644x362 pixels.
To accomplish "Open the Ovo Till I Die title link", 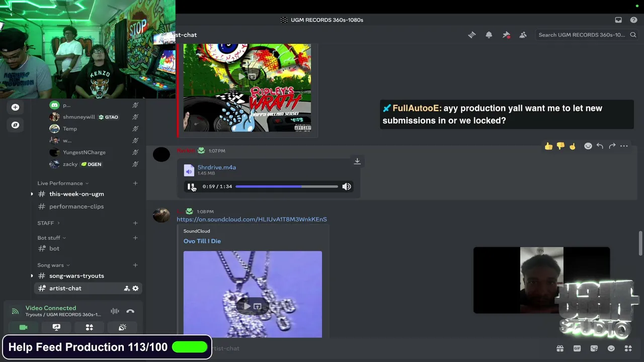I will [x=202, y=241].
